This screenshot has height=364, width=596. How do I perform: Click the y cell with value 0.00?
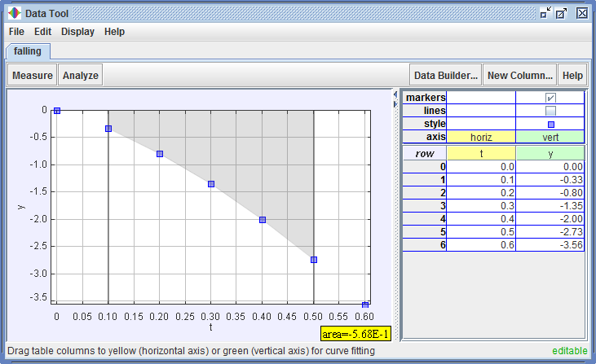[550, 167]
